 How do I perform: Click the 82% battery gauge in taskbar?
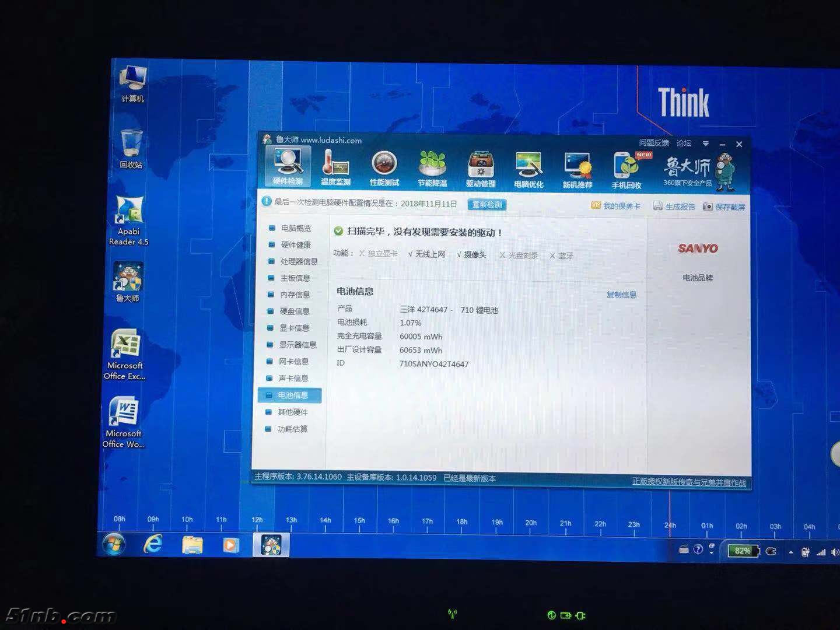coord(743,551)
